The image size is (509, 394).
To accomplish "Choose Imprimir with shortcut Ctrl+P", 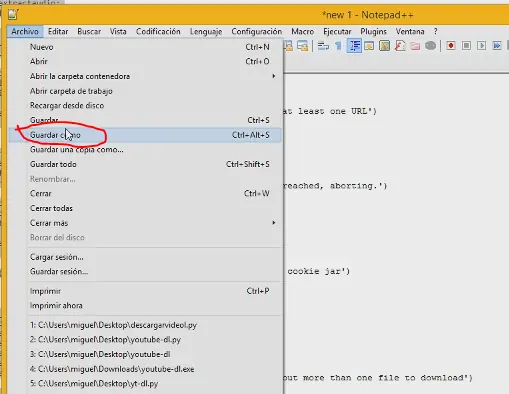I will click(x=145, y=291).
